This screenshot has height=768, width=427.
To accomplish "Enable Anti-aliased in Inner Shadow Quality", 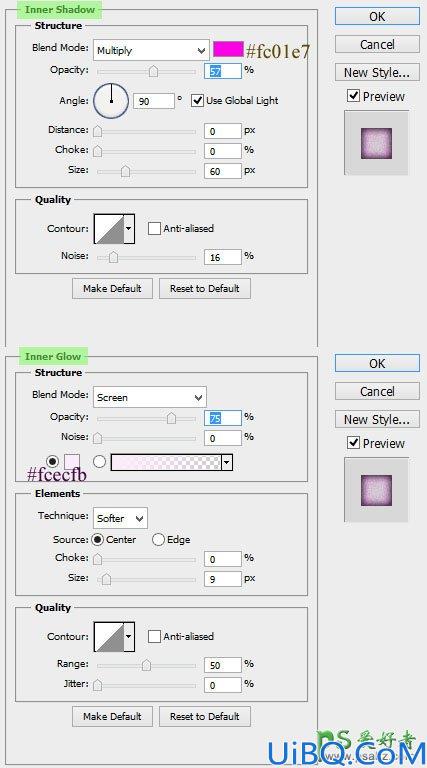I will [154, 229].
